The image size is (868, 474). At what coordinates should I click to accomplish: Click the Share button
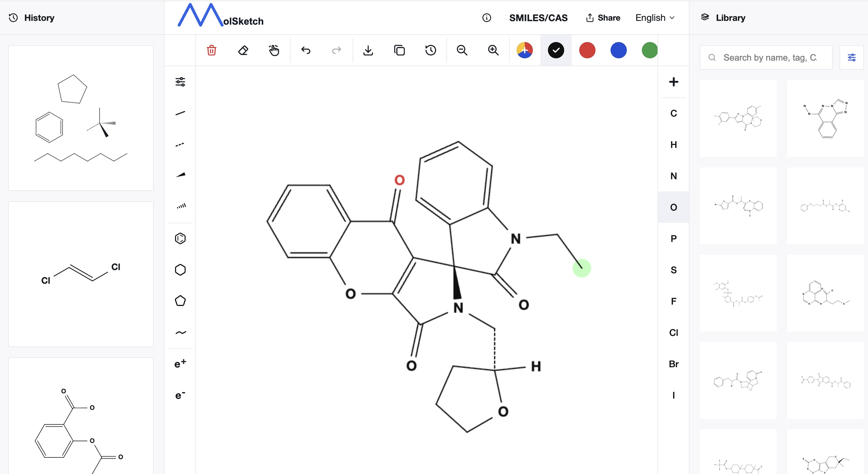coord(603,17)
